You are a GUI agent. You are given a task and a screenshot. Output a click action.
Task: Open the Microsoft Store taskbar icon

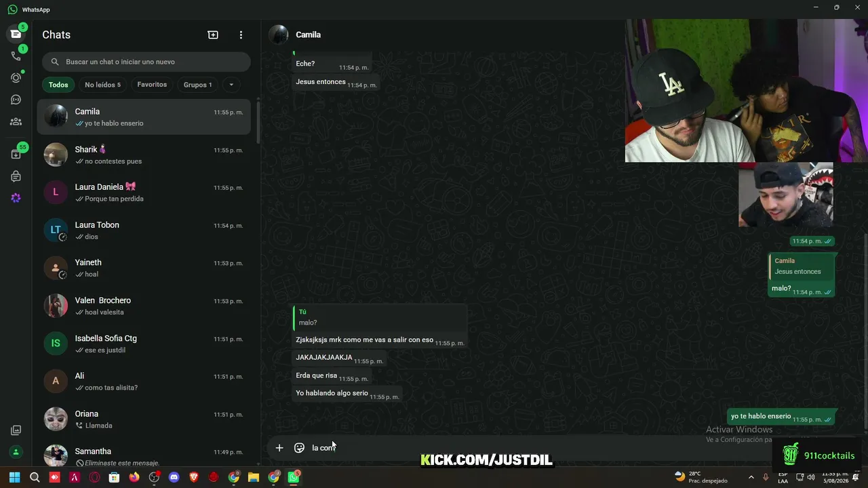(x=114, y=477)
